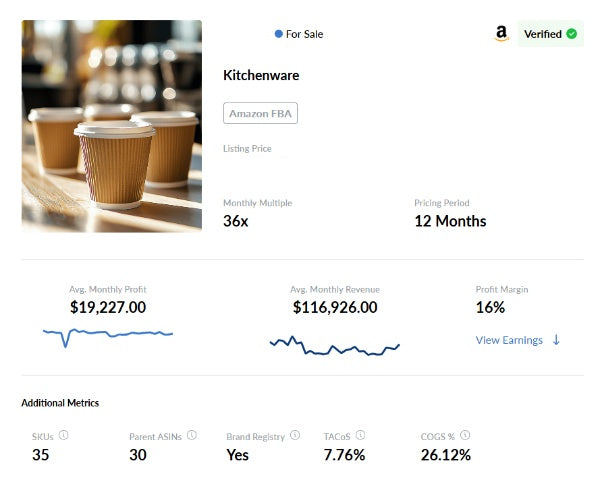This screenshot has height=486, width=600.
Task: Select the 12 Months pricing period value
Action: click(450, 221)
